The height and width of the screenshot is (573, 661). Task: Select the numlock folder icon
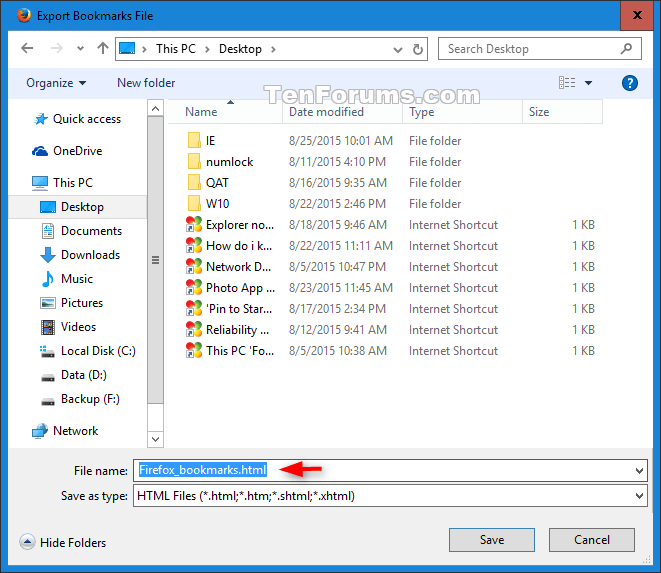click(x=194, y=161)
